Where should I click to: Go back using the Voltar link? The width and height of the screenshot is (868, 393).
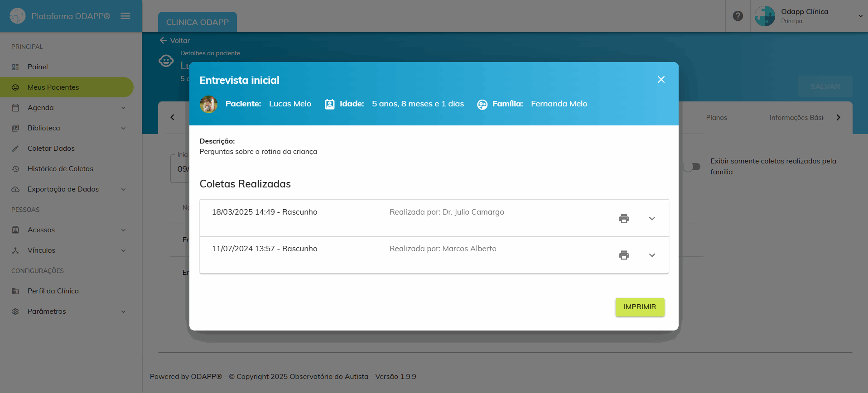[x=175, y=41]
